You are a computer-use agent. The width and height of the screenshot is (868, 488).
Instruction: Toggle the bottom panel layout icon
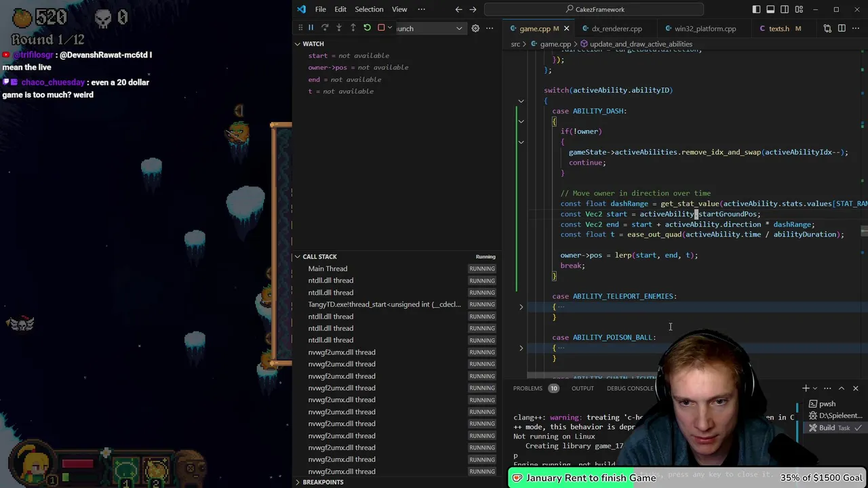770,9
